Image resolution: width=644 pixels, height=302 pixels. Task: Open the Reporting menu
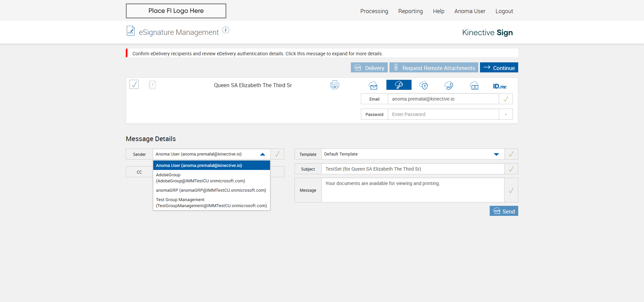[x=411, y=11]
